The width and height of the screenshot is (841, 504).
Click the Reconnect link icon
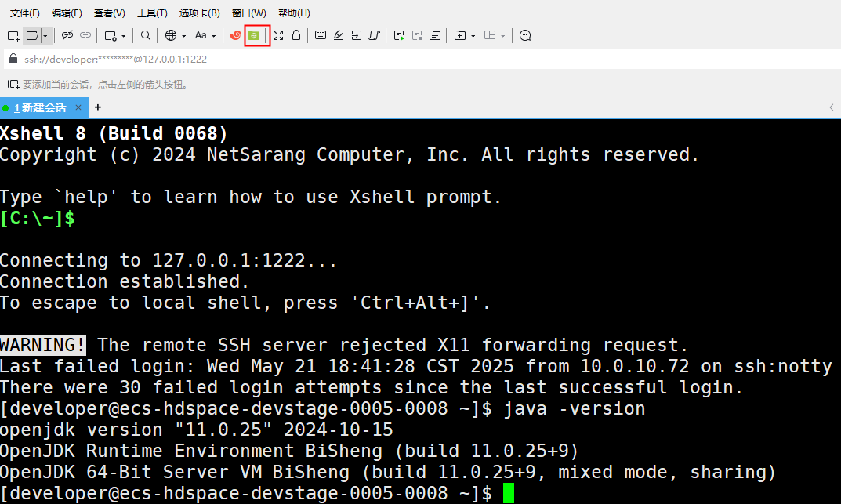click(x=85, y=35)
